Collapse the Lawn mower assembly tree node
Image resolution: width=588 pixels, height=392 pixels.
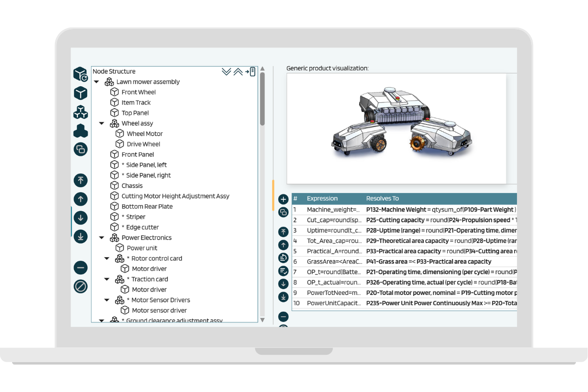coord(96,81)
